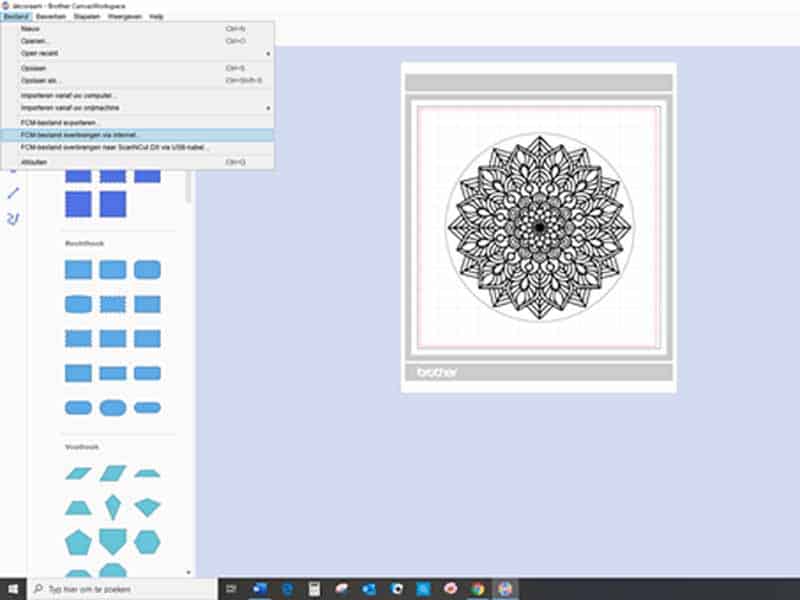
Task: Choose FCM-bestand exporteren...
Action: point(137,123)
